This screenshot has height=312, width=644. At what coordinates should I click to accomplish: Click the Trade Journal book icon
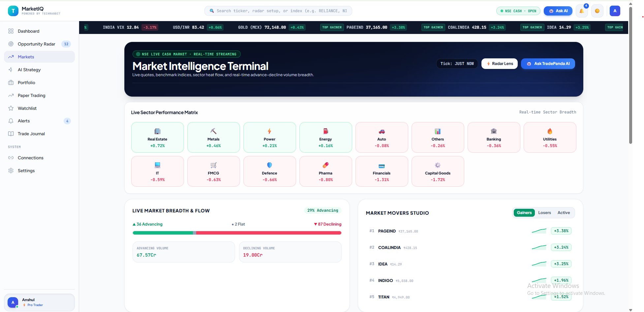click(11, 134)
